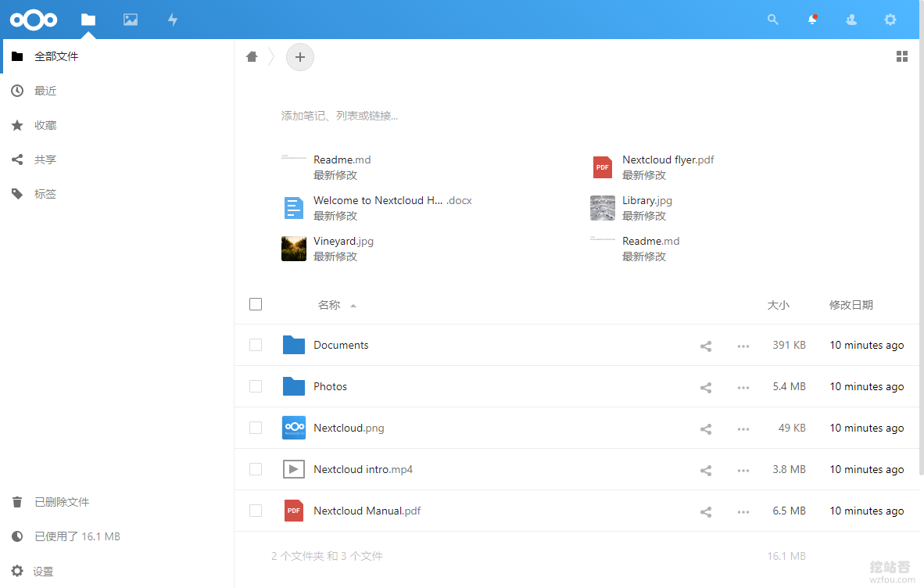Open recent Welcome to Nextcloud Hub docx
Image resolution: width=924 pixels, height=588 pixels.
click(x=392, y=200)
